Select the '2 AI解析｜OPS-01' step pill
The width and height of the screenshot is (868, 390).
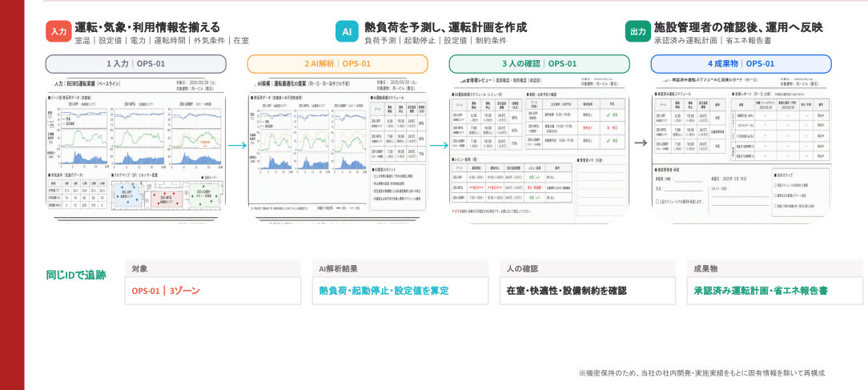(x=338, y=64)
